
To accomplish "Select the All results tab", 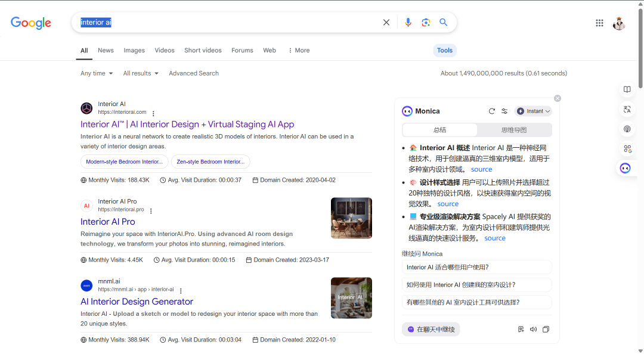I will click(84, 51).
